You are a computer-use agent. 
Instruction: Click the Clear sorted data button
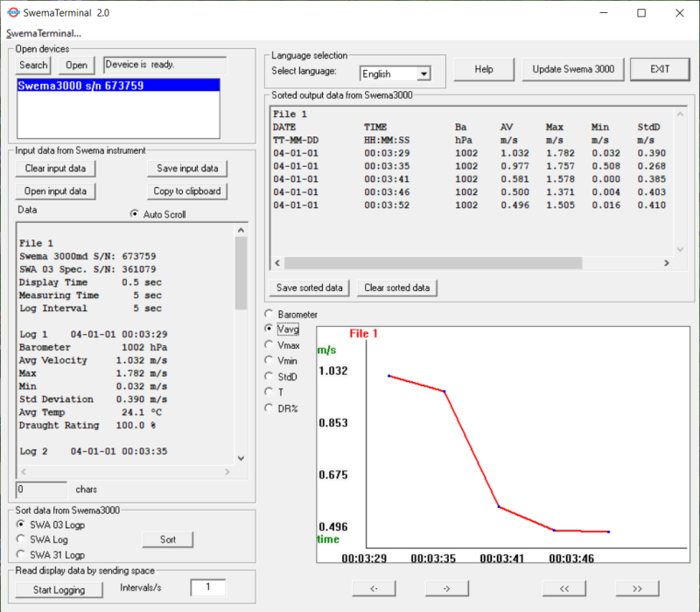point(397,289)
